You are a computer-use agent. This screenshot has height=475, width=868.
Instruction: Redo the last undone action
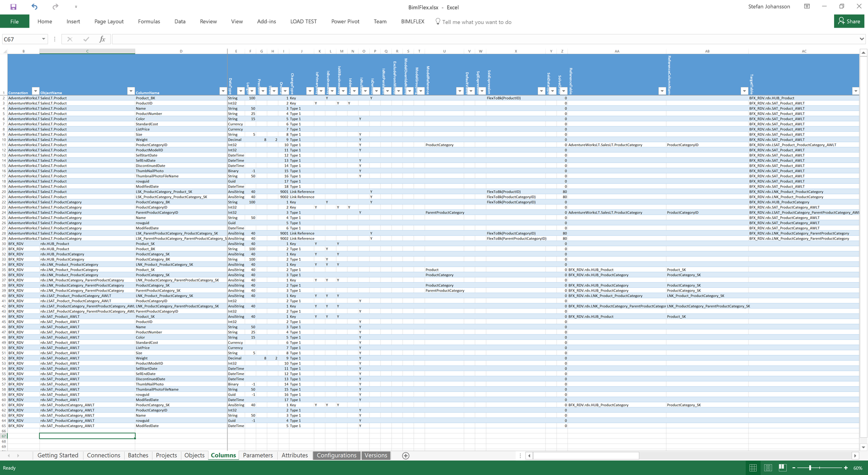(x=55, y=7)
